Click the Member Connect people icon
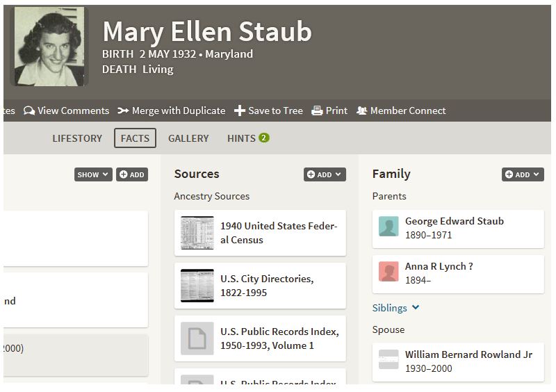556x392 pixels. [361, 111]
